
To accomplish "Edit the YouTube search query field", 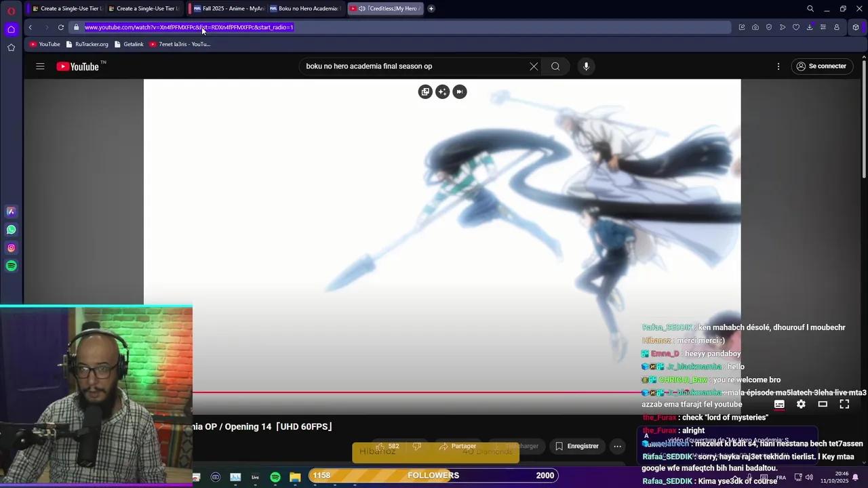I will click(414, 66).
